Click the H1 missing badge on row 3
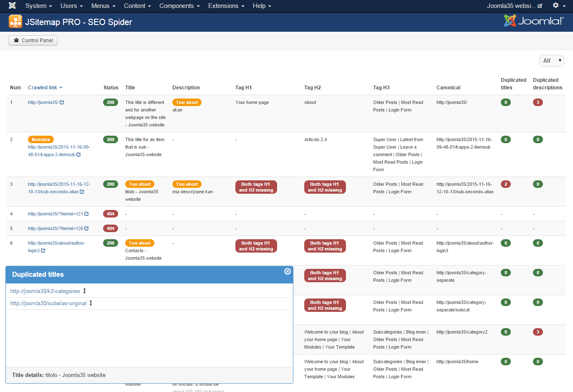 click(256, 187)
